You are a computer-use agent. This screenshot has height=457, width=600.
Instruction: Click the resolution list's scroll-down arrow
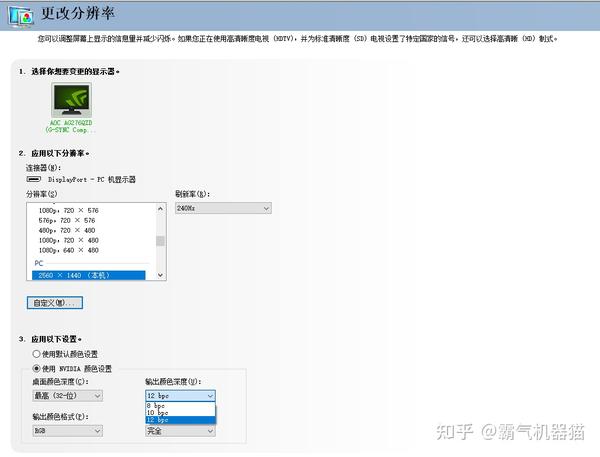(x=160, y=275)
